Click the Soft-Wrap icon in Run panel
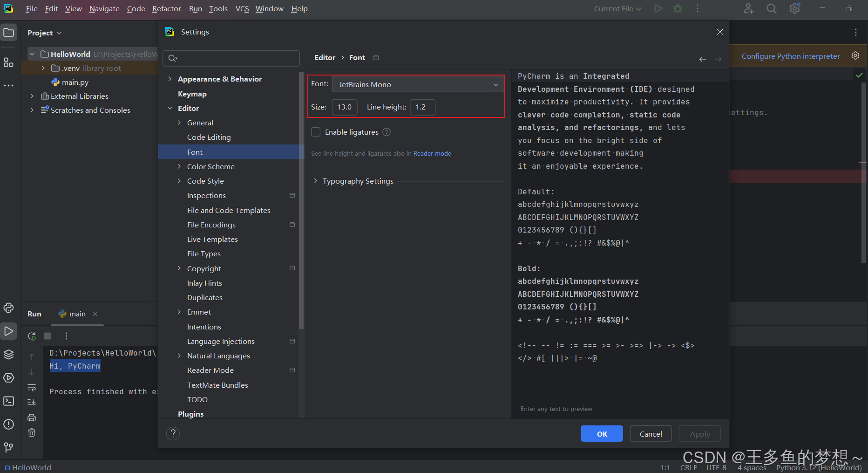 (x=32, y=388)
